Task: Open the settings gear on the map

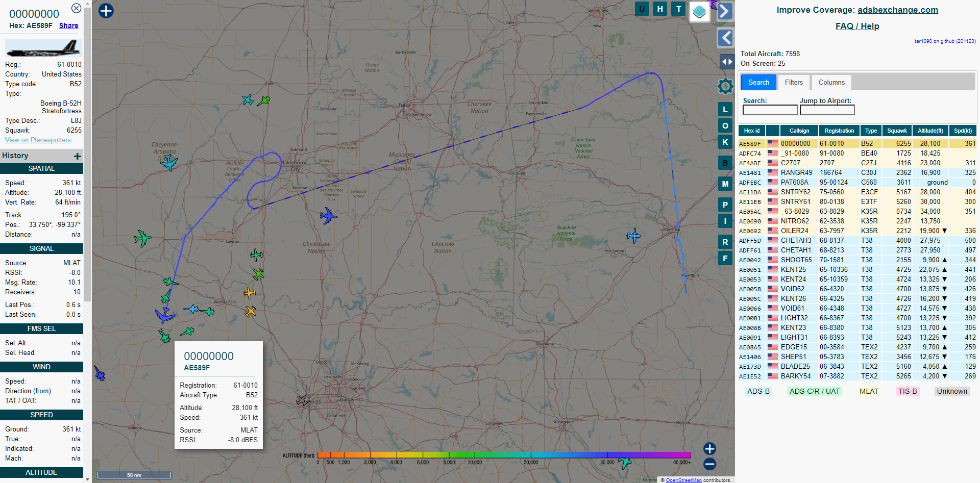Action: (x=725, y=86)
